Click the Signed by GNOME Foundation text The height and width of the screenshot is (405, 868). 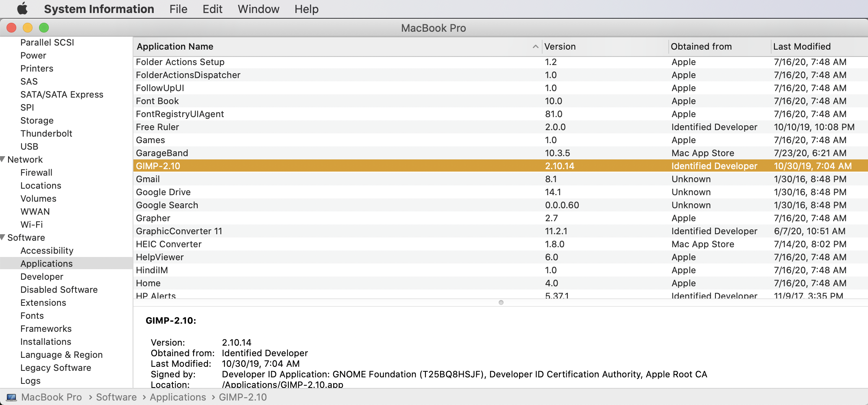pyautogui.click(x=465, y=374)
